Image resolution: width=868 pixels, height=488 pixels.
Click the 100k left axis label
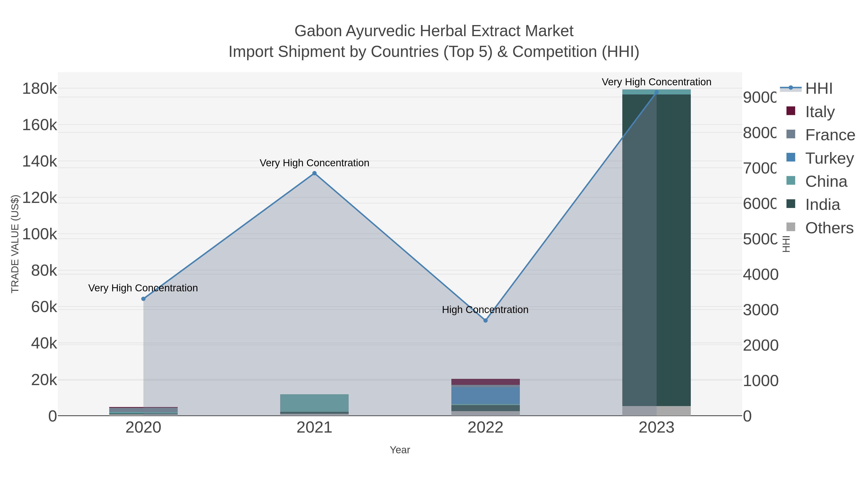tap(40, 234)
